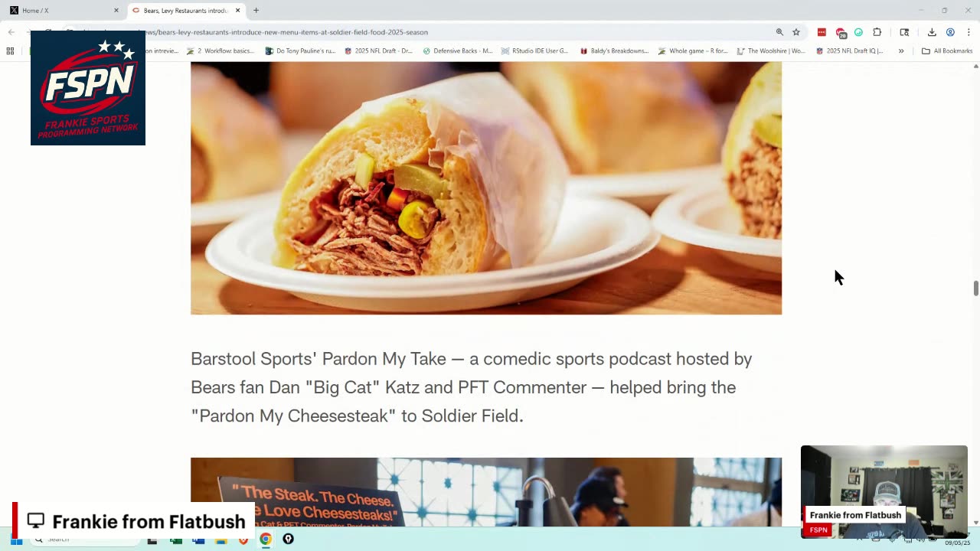
Task: Open the Chrome profile avatar
Action: pos(950,32)
